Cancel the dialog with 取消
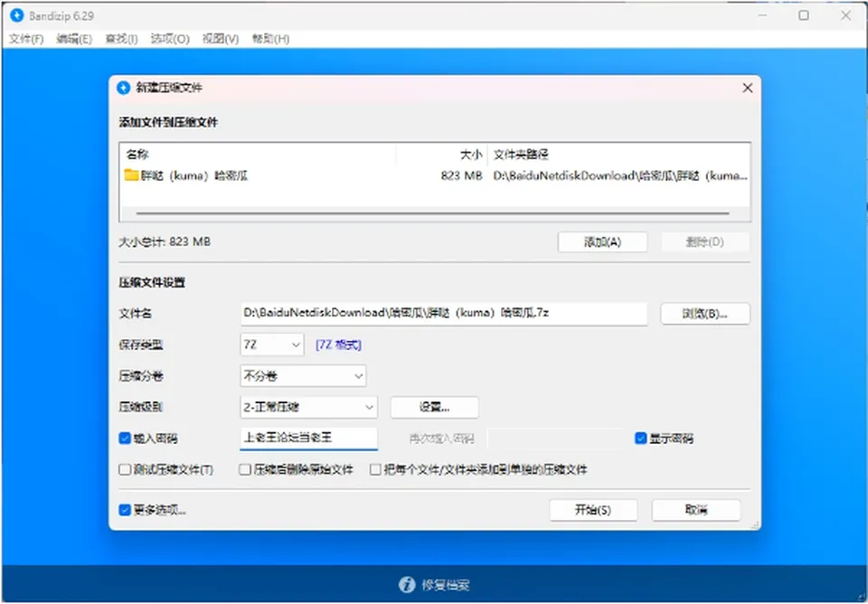The image size is (868, 604). pyautogui.click(x=696, y=510)
